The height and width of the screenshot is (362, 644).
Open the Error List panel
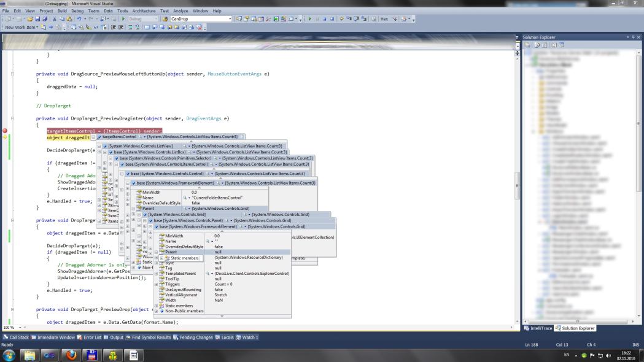(92, 336)
